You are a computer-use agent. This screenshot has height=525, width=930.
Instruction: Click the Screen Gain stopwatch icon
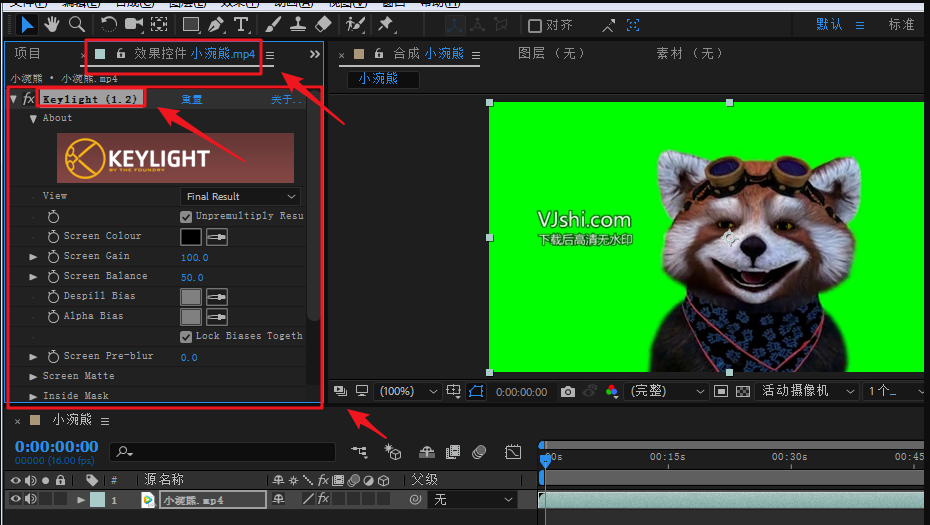click(54, 257)
